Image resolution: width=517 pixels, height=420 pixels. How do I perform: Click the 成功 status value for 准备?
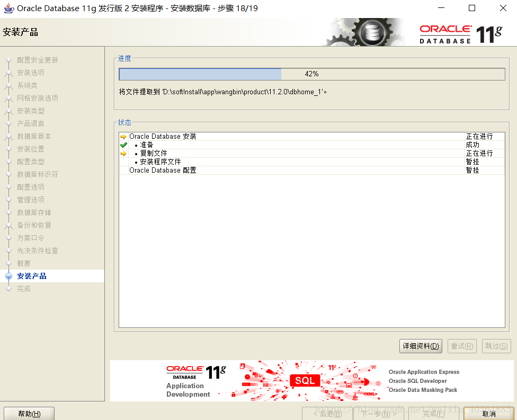coord(473,145)
